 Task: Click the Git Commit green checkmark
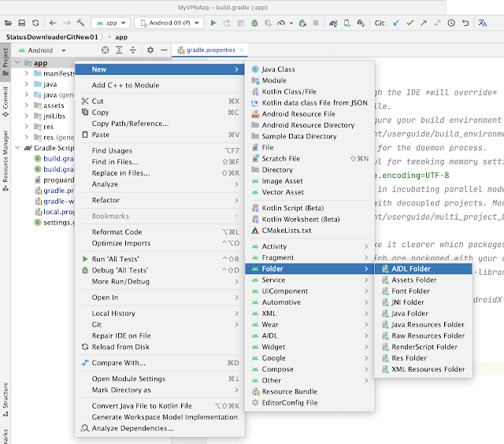coord(409,23)
